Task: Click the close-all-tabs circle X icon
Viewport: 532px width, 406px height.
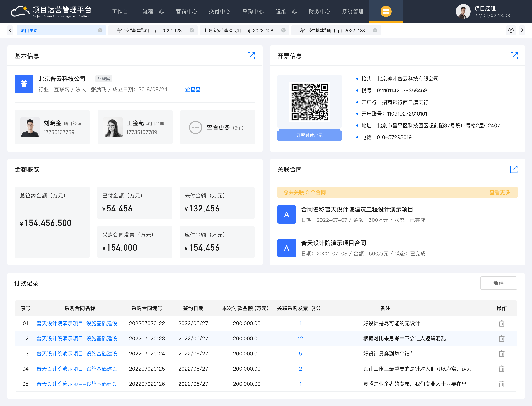Action: point(511,30)
